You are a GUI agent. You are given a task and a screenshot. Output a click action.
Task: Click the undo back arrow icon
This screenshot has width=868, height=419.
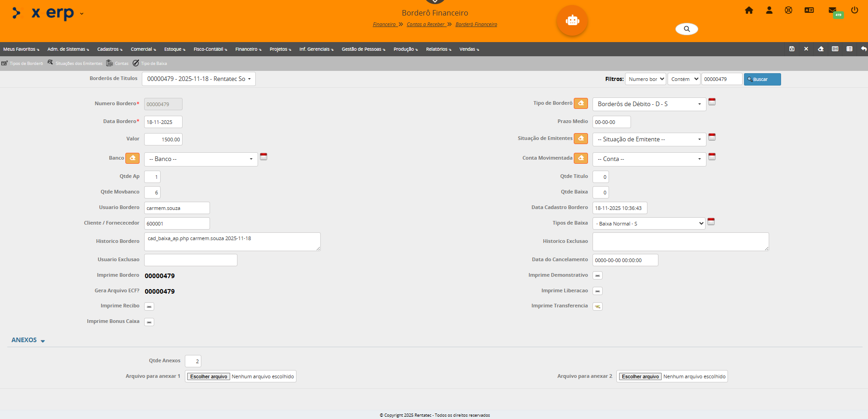863,49
